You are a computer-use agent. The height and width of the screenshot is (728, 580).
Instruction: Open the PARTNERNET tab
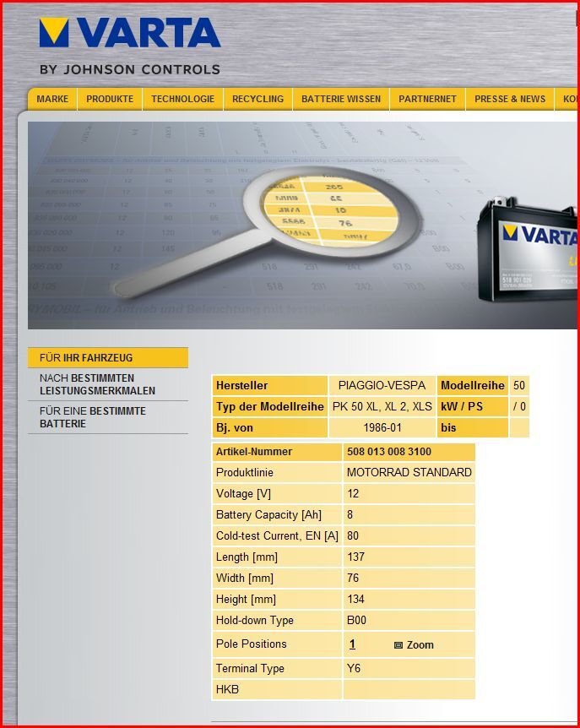point(427,99)
